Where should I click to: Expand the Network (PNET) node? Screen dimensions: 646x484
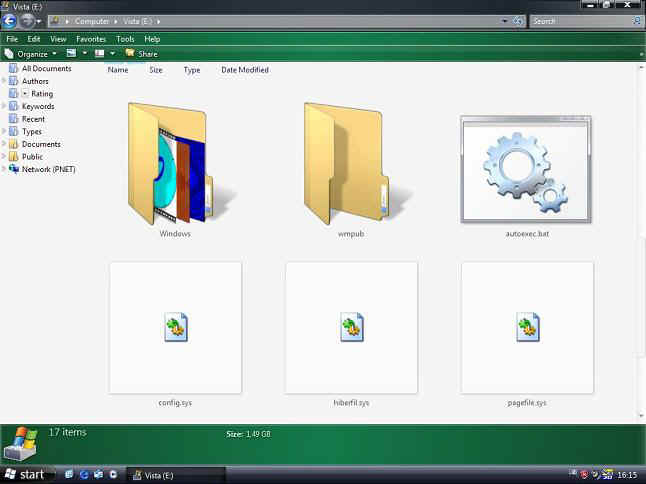(x=4, y=169)
